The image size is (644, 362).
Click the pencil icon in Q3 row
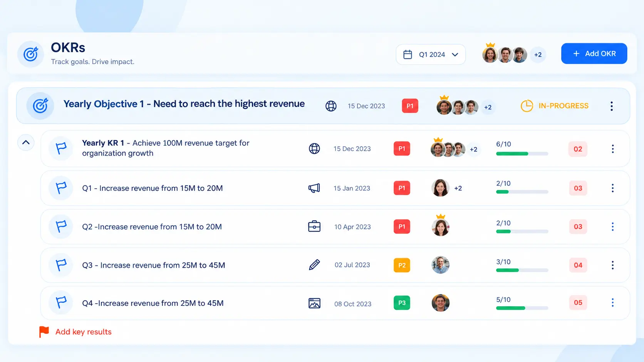coord(314,265)
